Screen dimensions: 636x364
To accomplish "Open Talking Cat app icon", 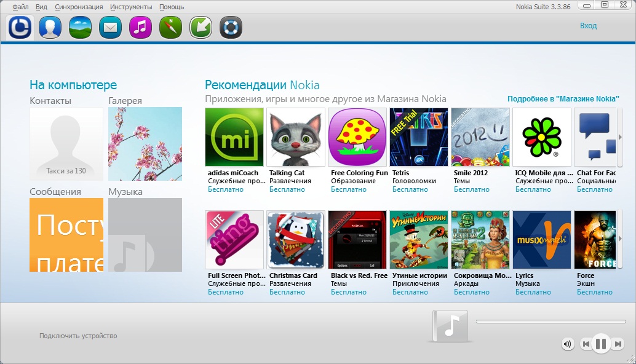I will [296, 137].
